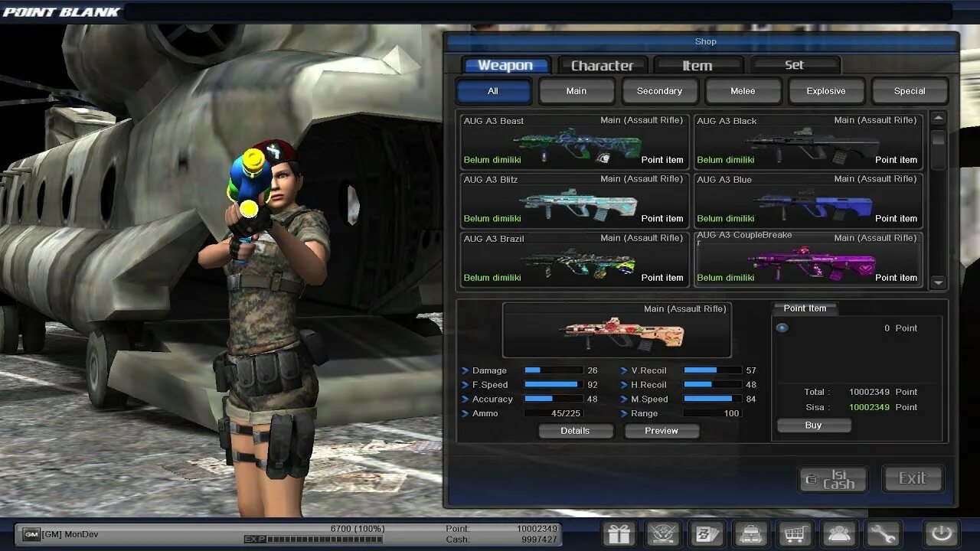Click the player name MonDev
Screen dimensions: 980x551
pyautogui.click(x=81, y=534)
